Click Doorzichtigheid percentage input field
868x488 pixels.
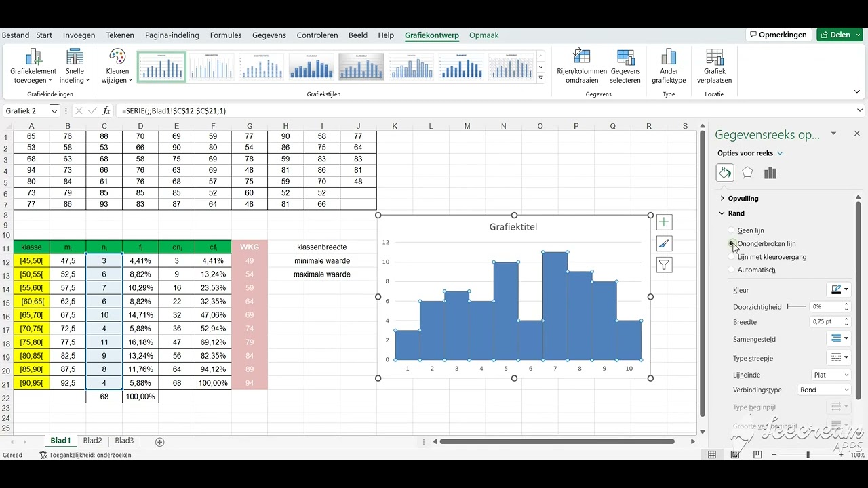(826, 307)
